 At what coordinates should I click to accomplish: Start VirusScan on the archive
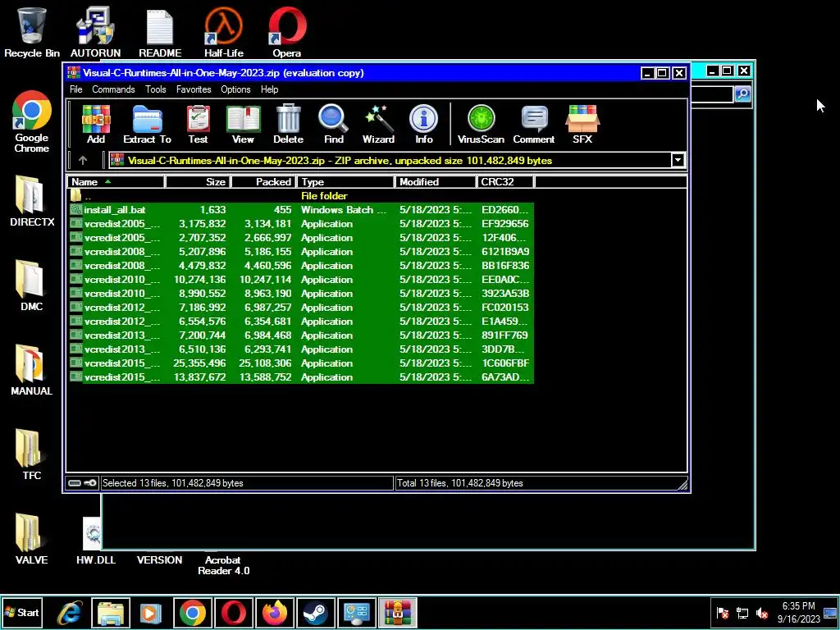[x=481, y=125]
